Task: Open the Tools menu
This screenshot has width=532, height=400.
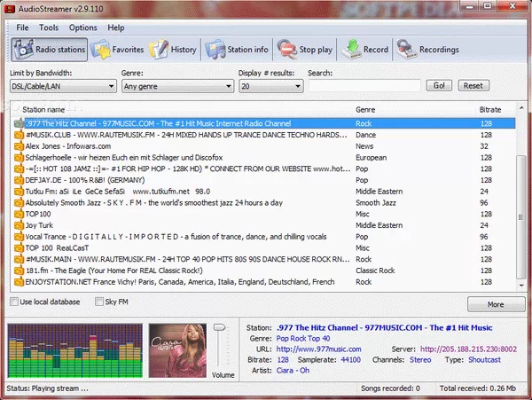Action: 49,27
